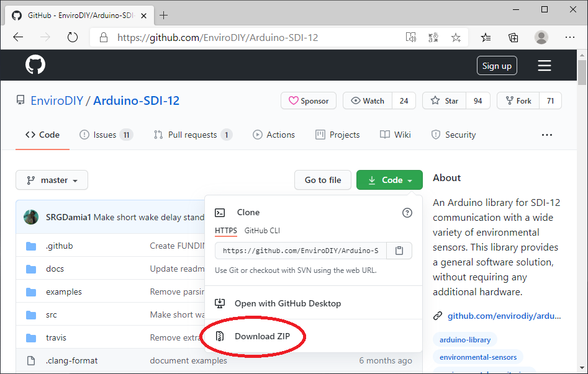Click the GitHub Octocat logo
The height and width of the screenshot is (374, 588).
pyautogui.click(x=35, y=65)
